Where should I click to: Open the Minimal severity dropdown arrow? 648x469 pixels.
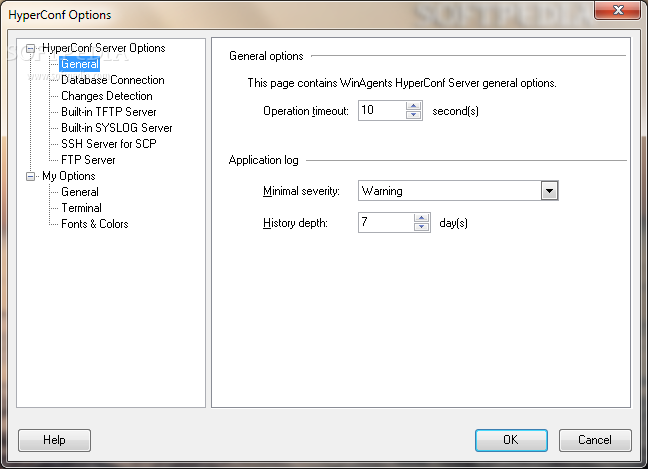click(549, 191)
